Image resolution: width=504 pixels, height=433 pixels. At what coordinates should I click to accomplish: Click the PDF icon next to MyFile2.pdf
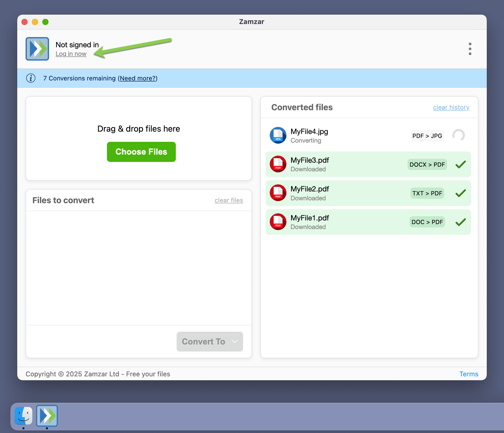[278, 193]
